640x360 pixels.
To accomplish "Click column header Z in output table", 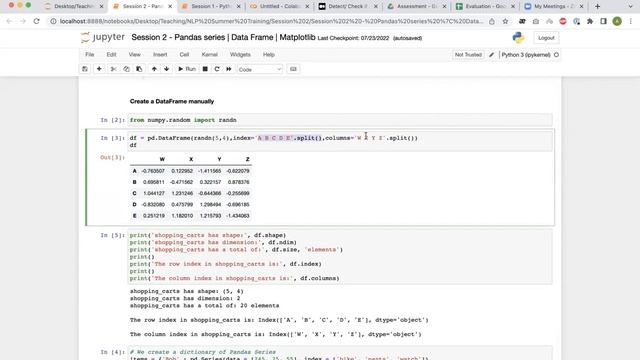I will 247,159.
